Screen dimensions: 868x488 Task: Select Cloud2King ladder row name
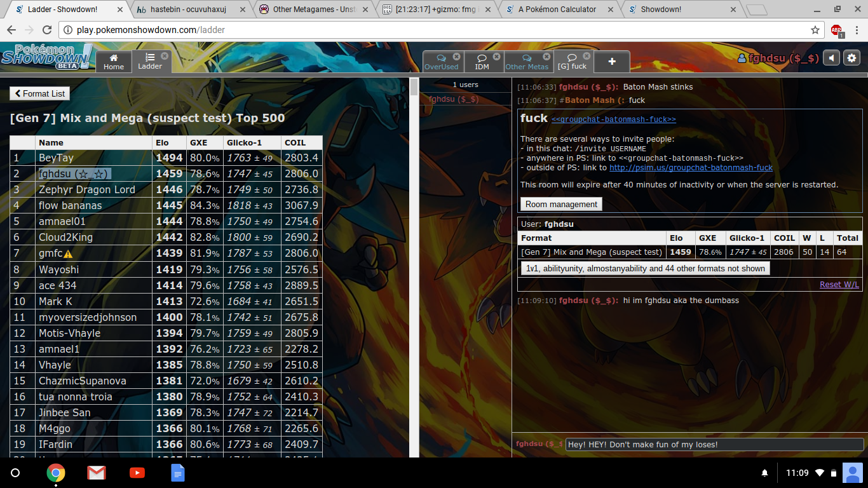[x=65, y=237]
